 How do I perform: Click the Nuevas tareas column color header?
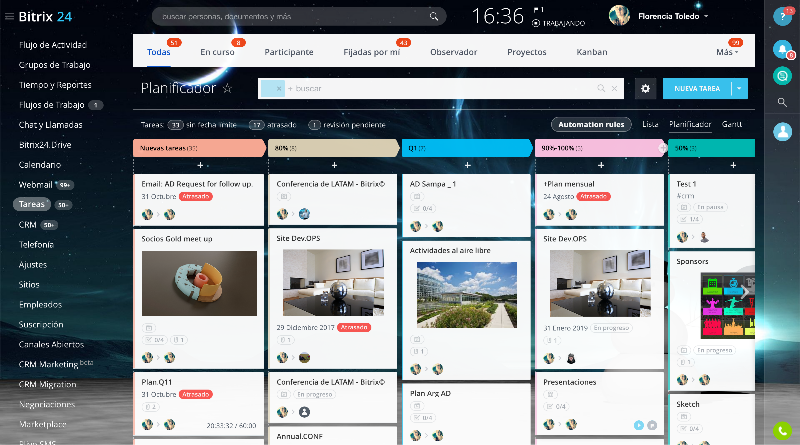coord(199,148)
